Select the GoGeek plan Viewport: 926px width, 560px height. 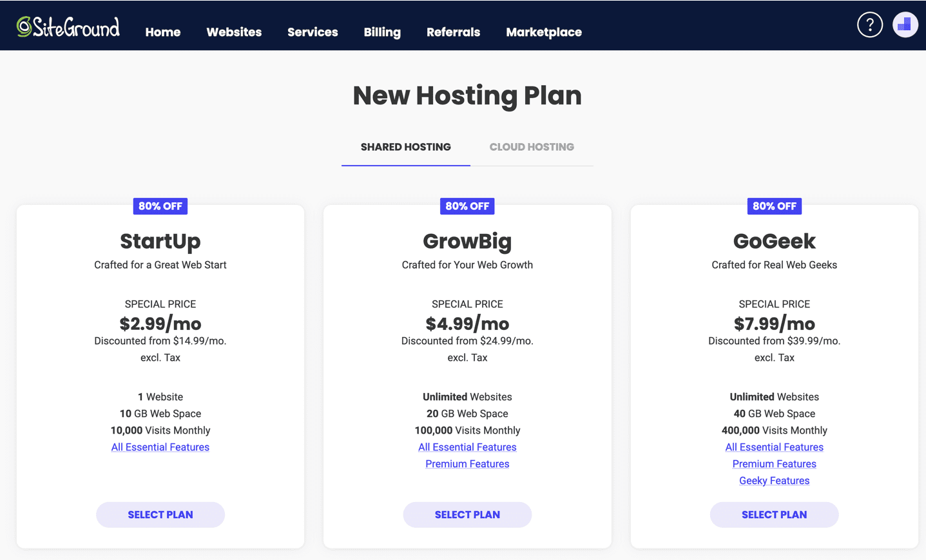point(775,515)
